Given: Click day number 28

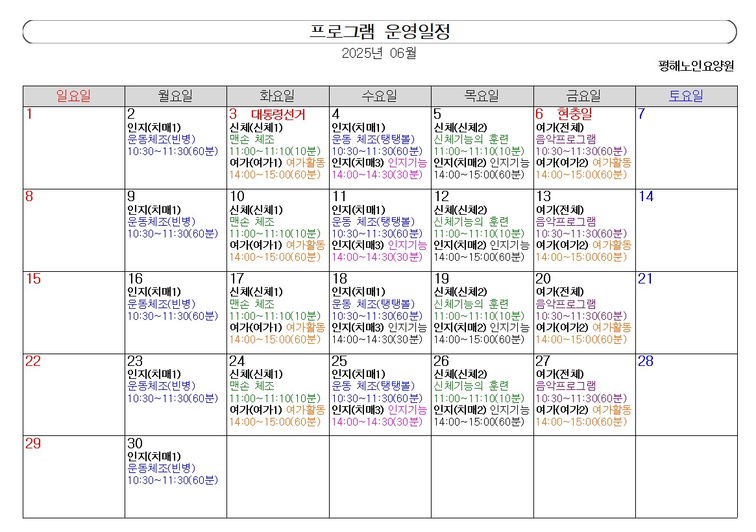Looking at the screenshot, I should [646, 361].
